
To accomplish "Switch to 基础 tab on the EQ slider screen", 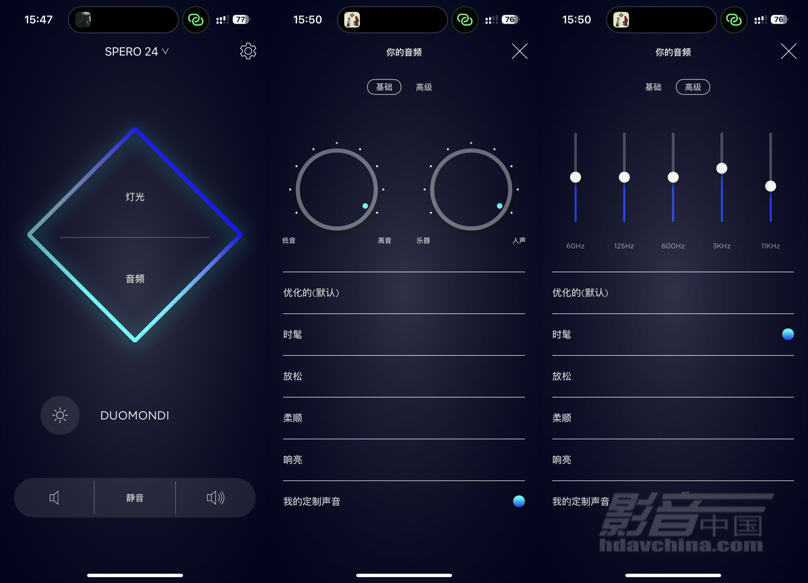I will pyautogui.click(x=653, y=87).
